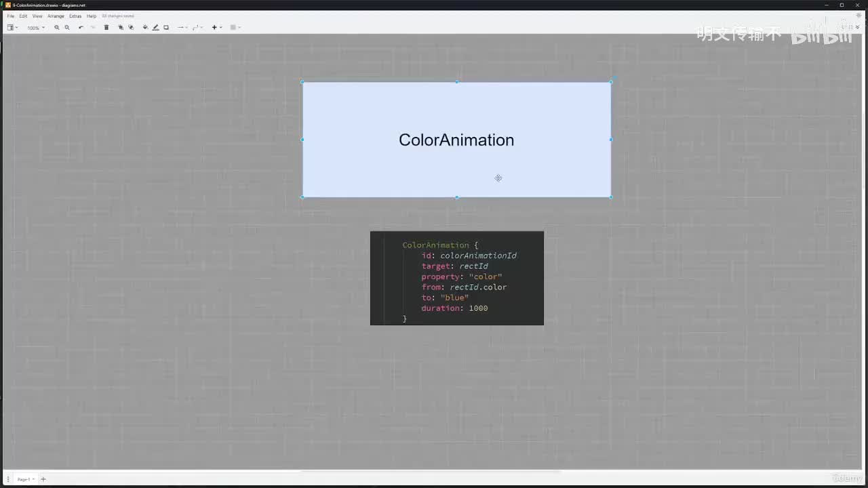This screenshot has width=868, height=488.
Task: Bring selected shape to front
Action: (x=121, y=28)
